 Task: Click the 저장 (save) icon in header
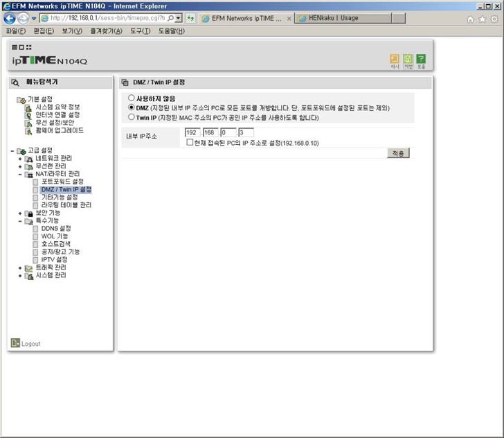point(408,60)
